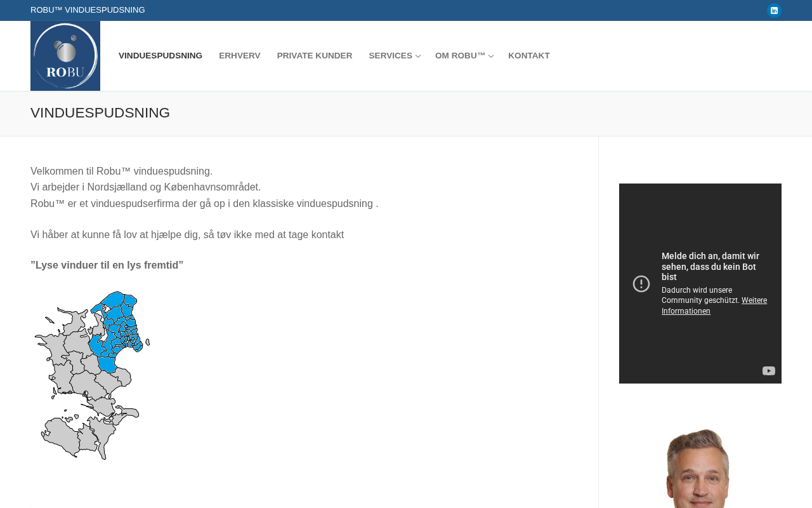Open the Om Robu™ menu item
This screenshot has width=812, height=508.
460,56
